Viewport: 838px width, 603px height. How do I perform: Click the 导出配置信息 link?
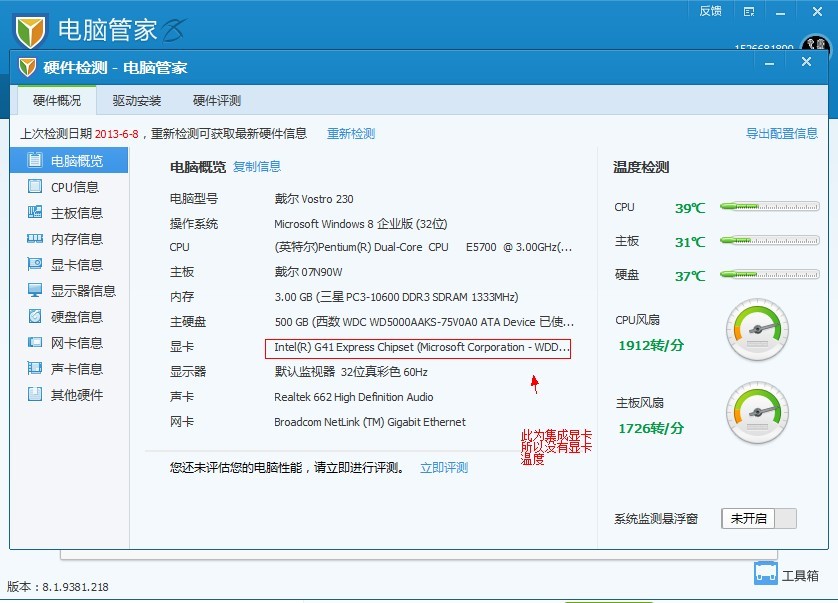pos(782,134)
